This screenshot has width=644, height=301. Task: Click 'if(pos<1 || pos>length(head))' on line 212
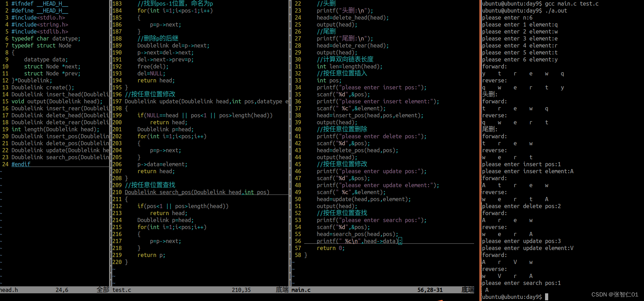point(183,206)
